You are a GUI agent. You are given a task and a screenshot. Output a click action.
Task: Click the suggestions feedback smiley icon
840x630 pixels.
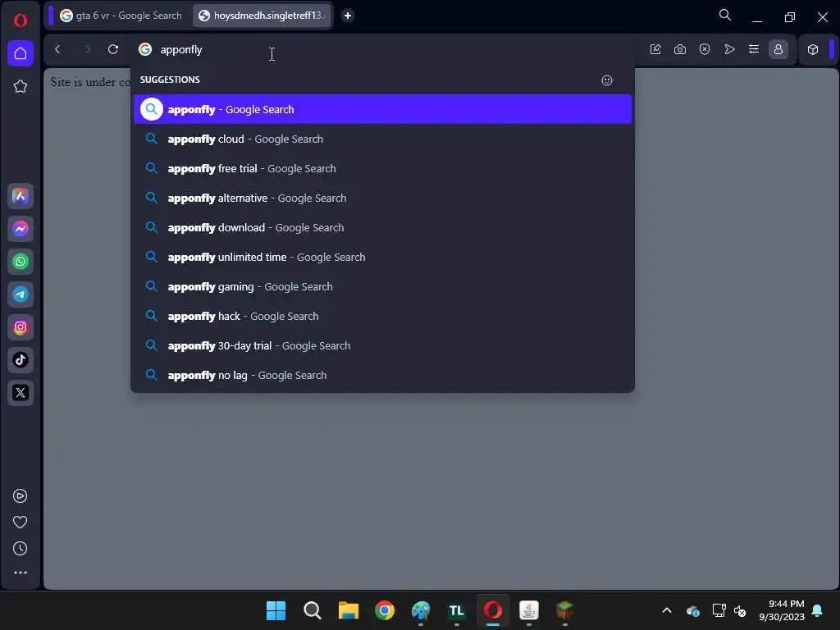coord(607,80)
